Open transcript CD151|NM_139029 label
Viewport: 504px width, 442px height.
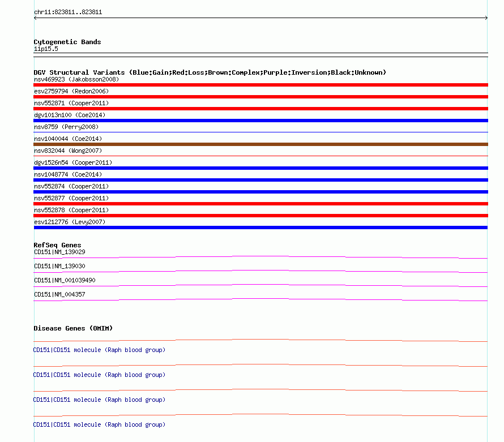(x=59, y=252)
